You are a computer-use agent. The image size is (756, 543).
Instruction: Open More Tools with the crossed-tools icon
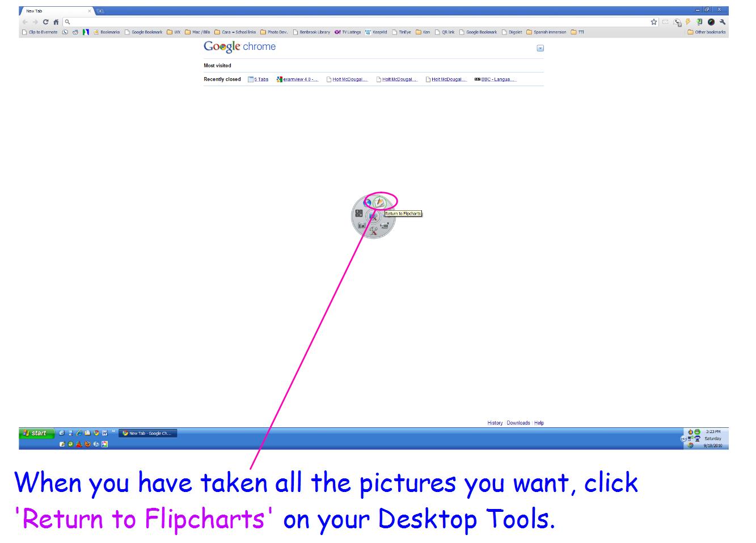point(374,231)
